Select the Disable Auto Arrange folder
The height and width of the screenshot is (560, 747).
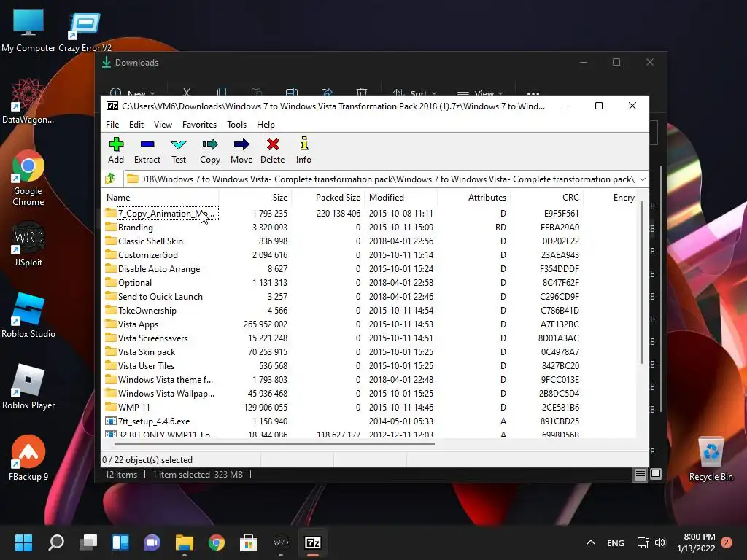(x=152, y=268)
